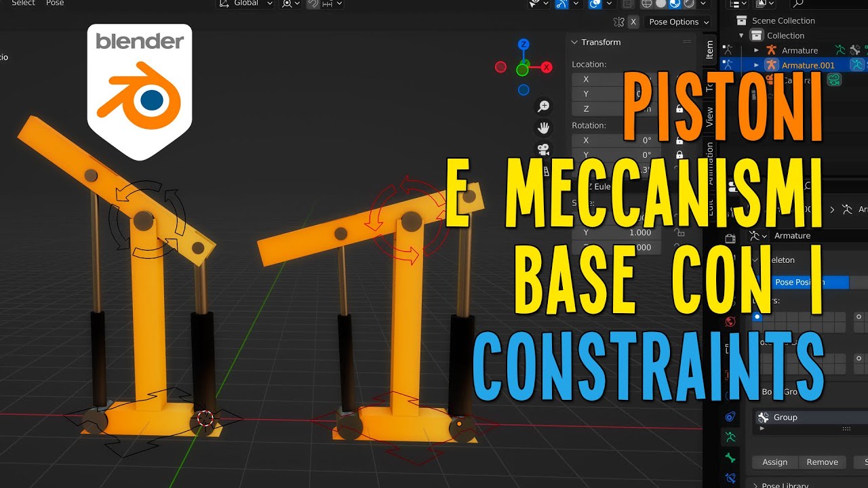Open Bone properties tab
This screenshot has height=488, width=868.
click(x=730, y=457)
